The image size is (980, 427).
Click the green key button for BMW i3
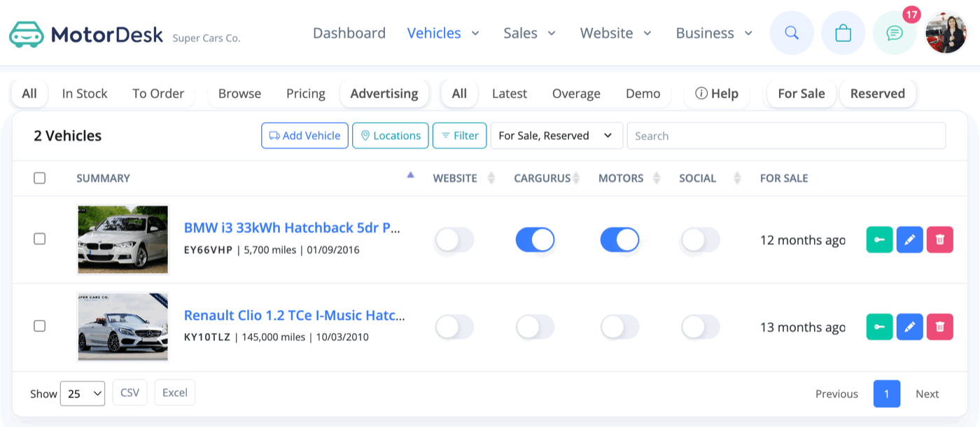(x=880, y=239)
